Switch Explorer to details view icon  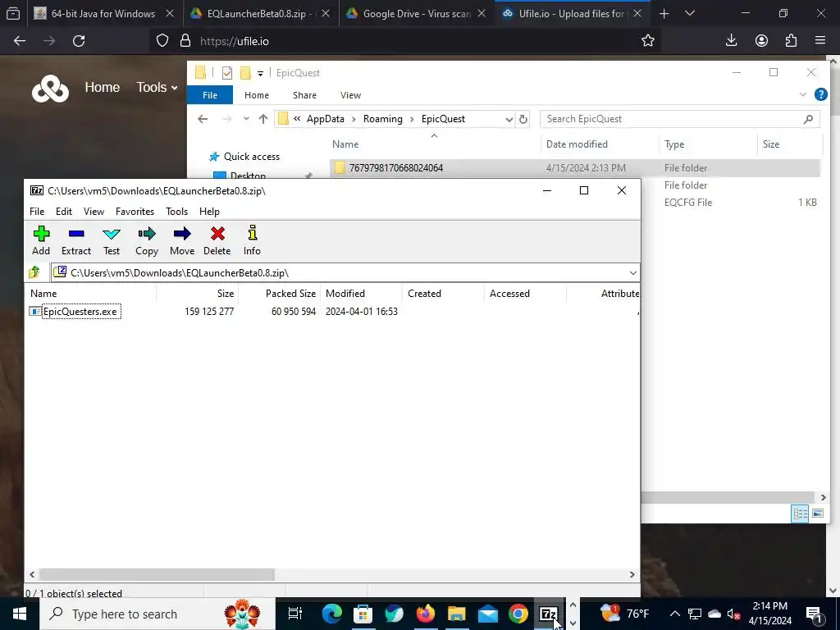[x=800, y=514]
